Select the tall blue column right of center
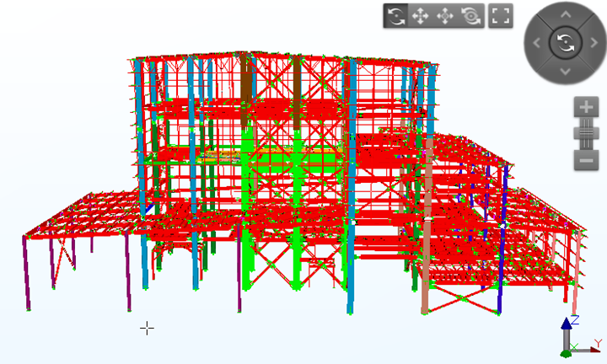Viewport: 607px width, 364px height. click(352, 185)
